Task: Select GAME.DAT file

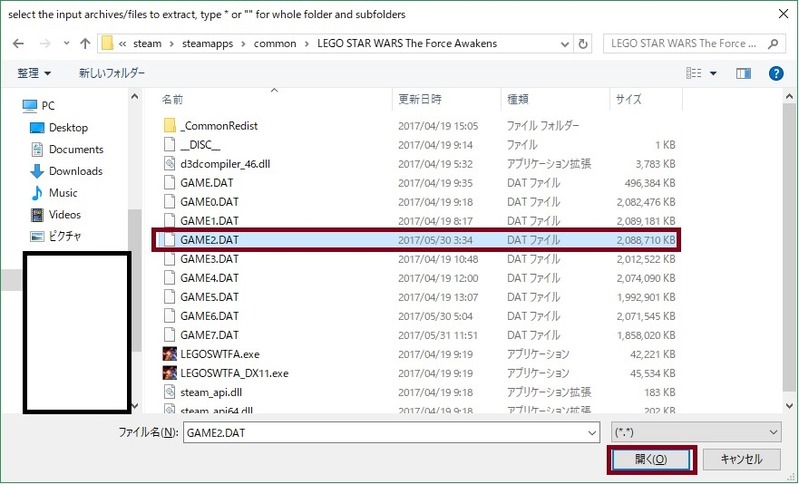Action: 206,183
